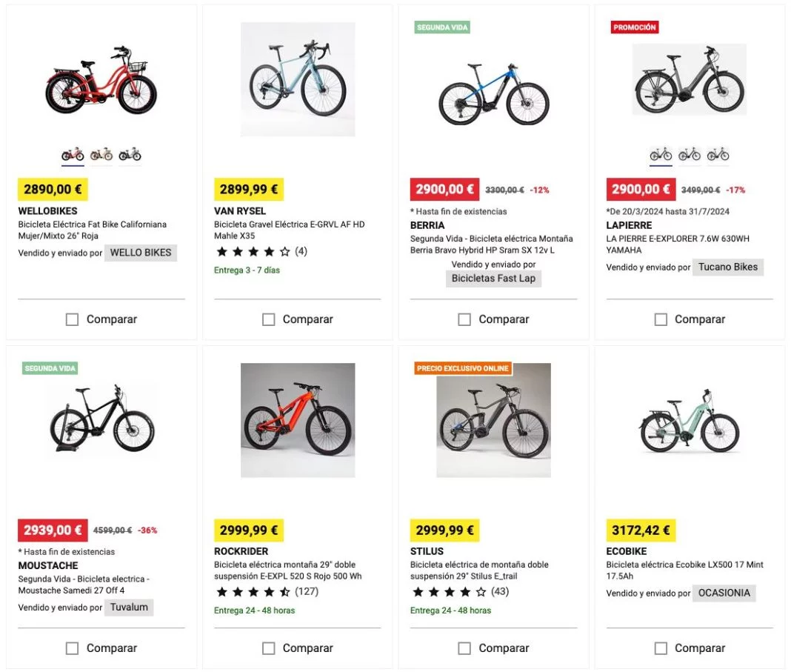Open the Tucano Bikes seller link
791x672 pixels.
point(728,267)
